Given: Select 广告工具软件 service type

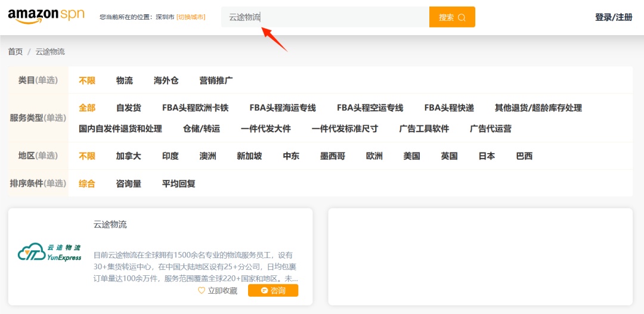Looking at the screenshot, I should coord(424,129).
